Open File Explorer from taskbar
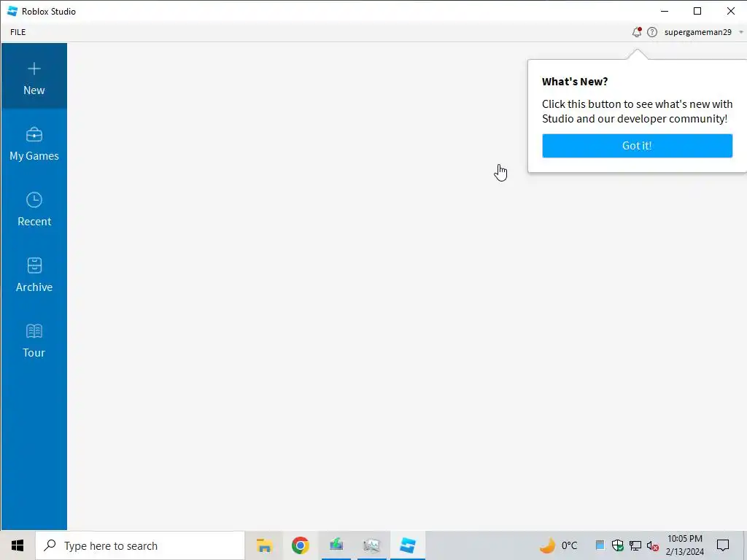The image size is (747, 560). (264, 545)
